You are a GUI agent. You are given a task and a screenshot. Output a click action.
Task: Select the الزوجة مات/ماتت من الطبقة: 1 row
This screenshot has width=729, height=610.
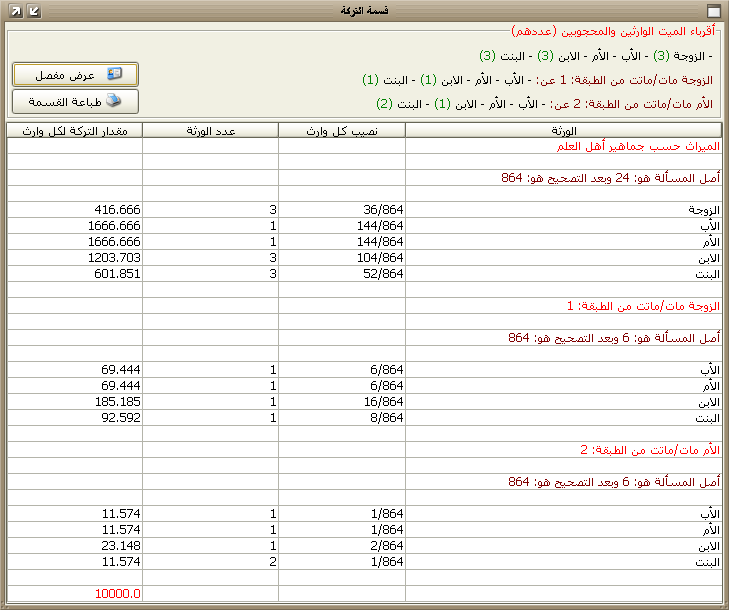point(364,306)
